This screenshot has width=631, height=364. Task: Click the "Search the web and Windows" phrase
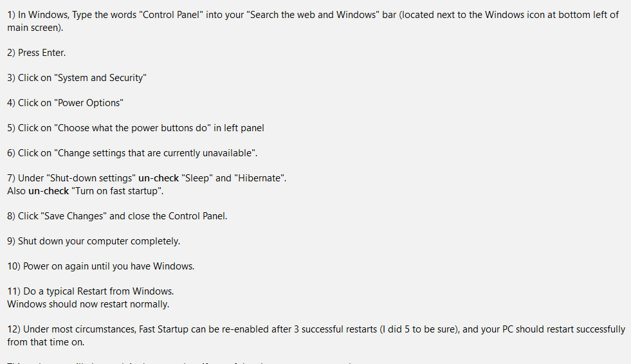(313, 15)
